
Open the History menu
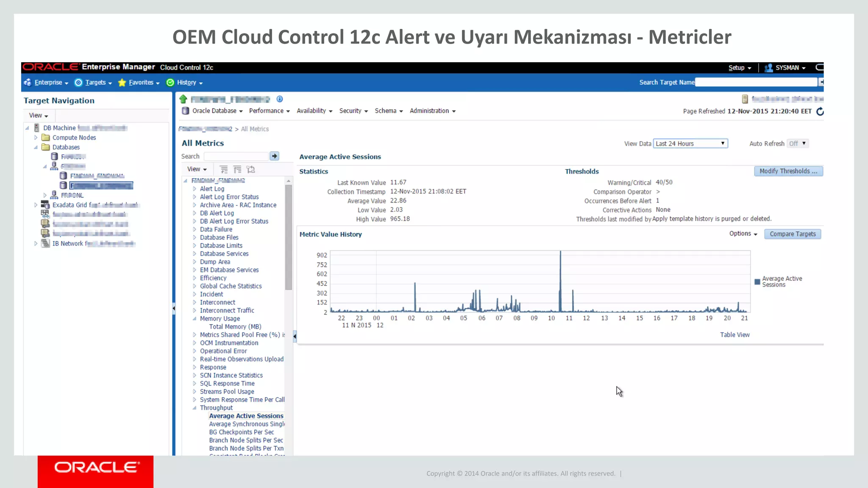coord(185,83)
